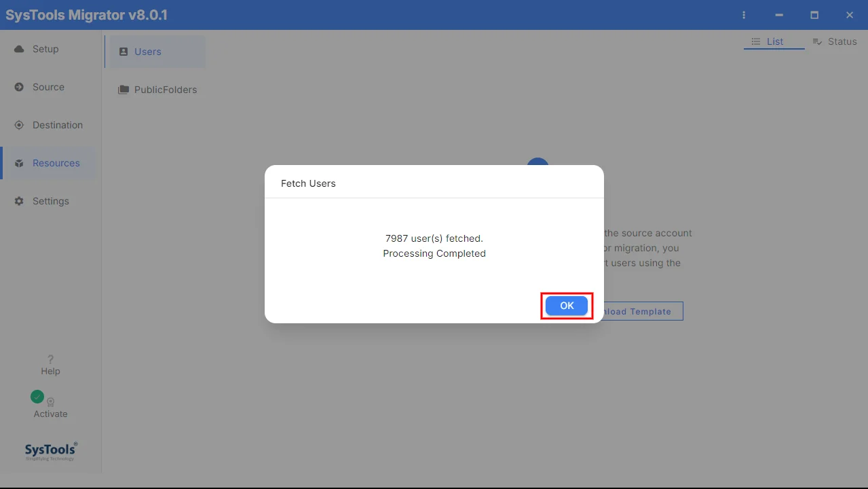Viewport: 868px width, 489px height.
Task: Switch to List view
Action: tap(774, 41)
